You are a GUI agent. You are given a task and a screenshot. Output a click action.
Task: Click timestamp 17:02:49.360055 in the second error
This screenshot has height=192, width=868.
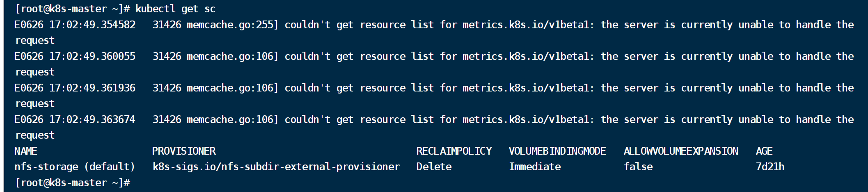tap(92, 56)
